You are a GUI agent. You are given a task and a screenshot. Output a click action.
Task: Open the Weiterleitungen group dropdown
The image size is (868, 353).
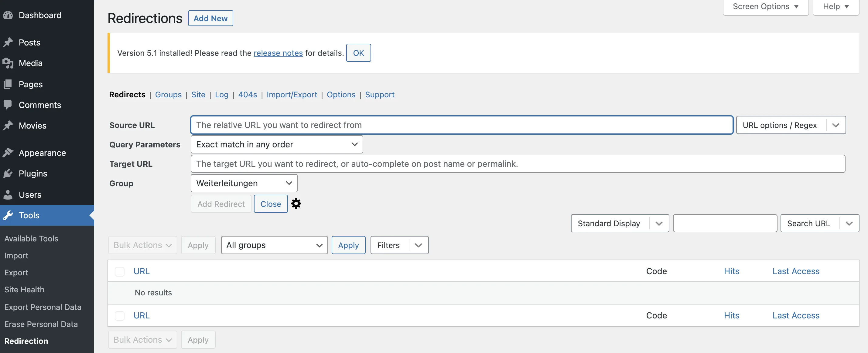[x=244, y=183]
